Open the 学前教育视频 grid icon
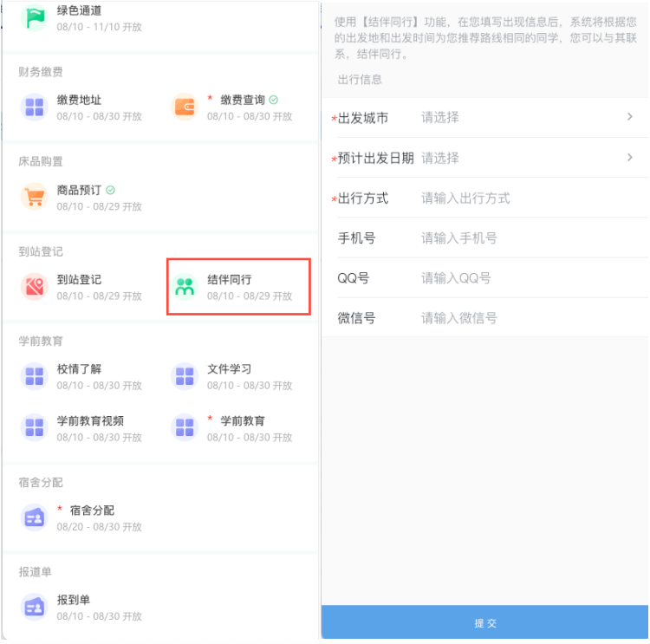The height and width of the screenshot is (644, 650). coord(35,427)
